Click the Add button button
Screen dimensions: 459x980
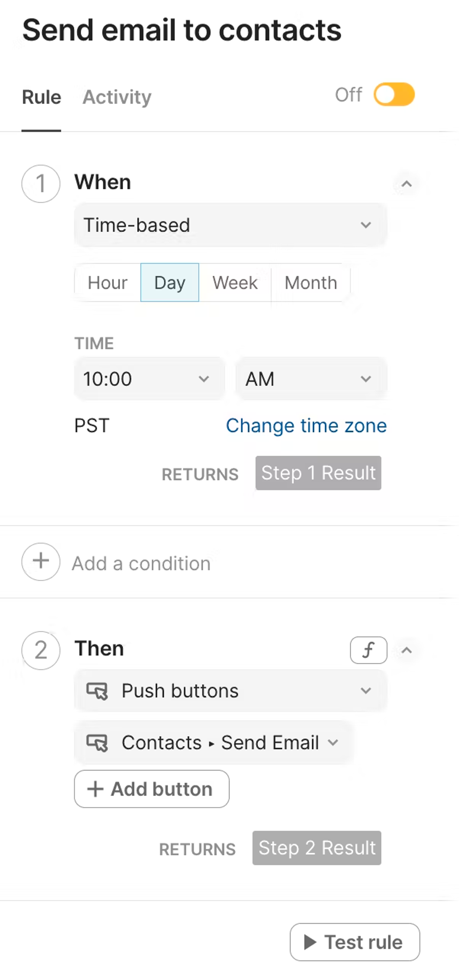[x=151, y=789]
